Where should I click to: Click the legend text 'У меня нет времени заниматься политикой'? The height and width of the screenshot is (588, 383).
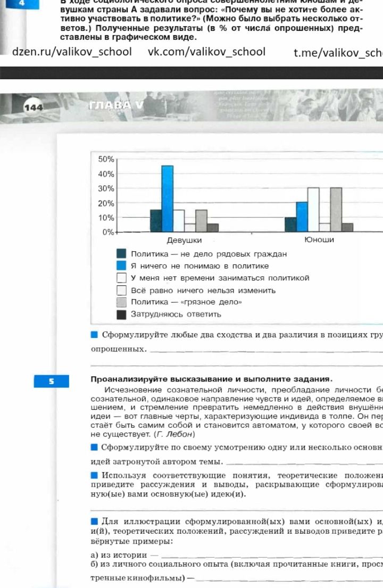220,278
